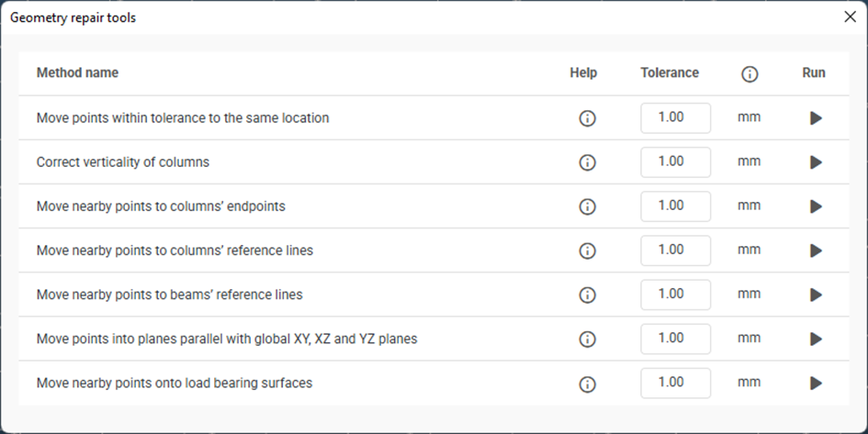
Task: Open help for columns' endpoints method
Action: coord(588,206)
